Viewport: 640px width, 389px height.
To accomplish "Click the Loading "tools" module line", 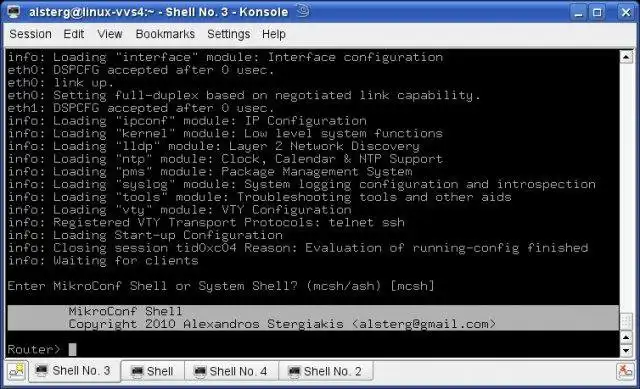I will 259,197.
